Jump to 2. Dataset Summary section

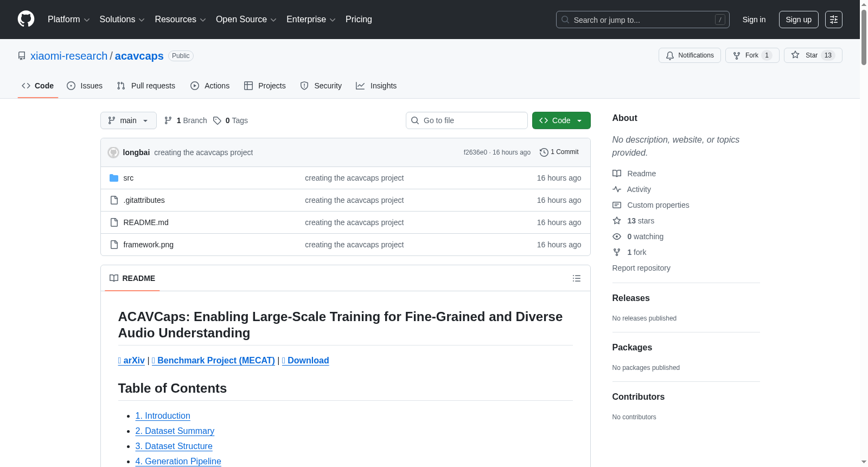click(x=175, y=431)
